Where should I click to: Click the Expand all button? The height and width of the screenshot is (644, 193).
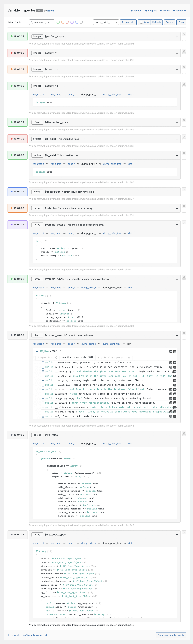128,22
